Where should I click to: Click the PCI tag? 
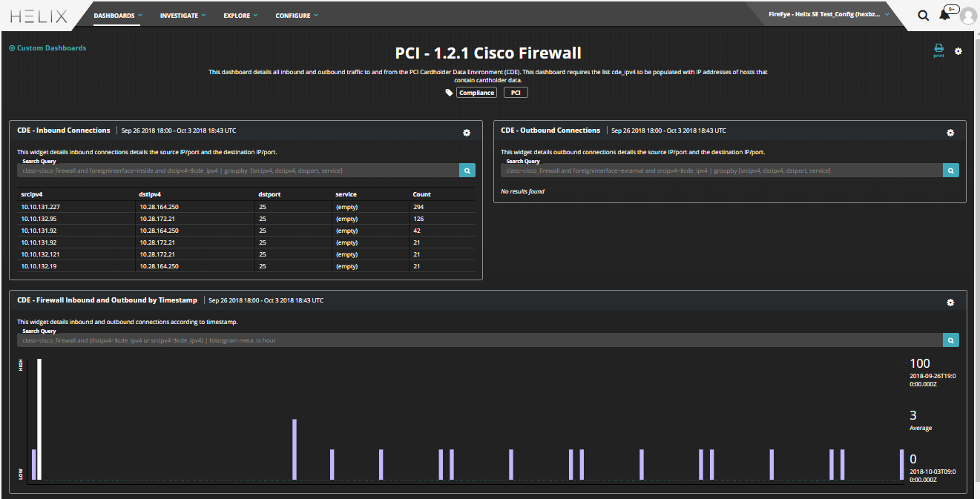tap(516, 93)
